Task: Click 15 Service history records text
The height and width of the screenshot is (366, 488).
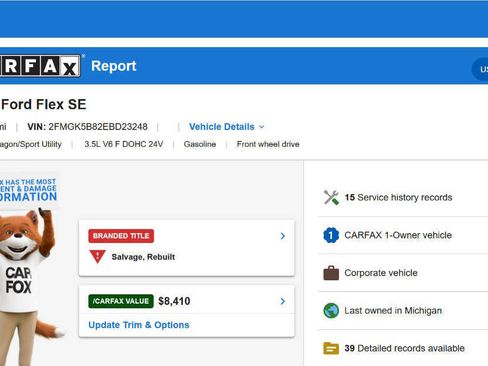Action: tap(398, 197)
